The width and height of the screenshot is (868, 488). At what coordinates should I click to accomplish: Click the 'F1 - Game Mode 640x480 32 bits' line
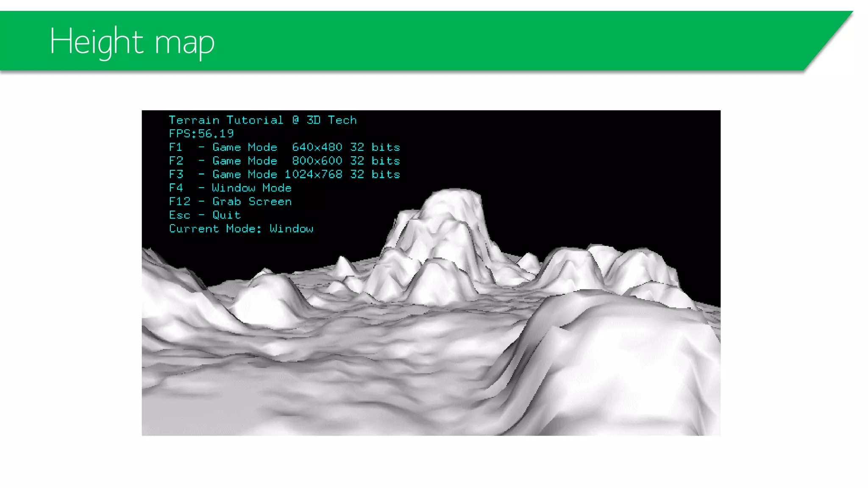tap(284, 147)
